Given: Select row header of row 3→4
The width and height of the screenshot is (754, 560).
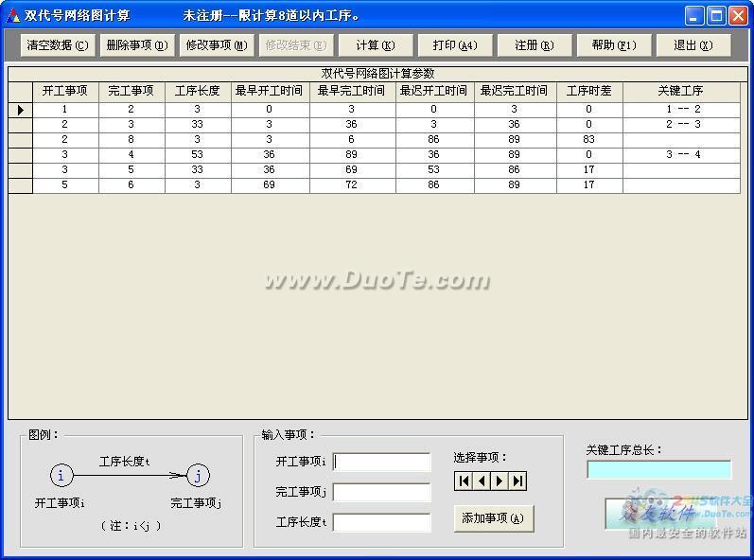Looking at the screenshot, I should 20,155.
